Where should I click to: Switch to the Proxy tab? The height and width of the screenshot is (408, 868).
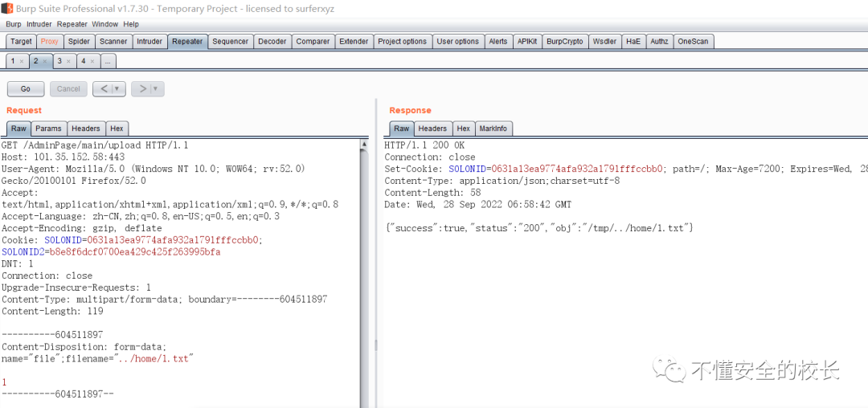(x=49, y=42)
